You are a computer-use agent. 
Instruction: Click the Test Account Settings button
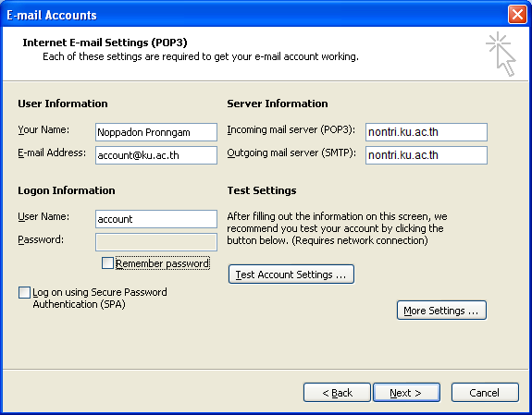(x=291, y=275)
